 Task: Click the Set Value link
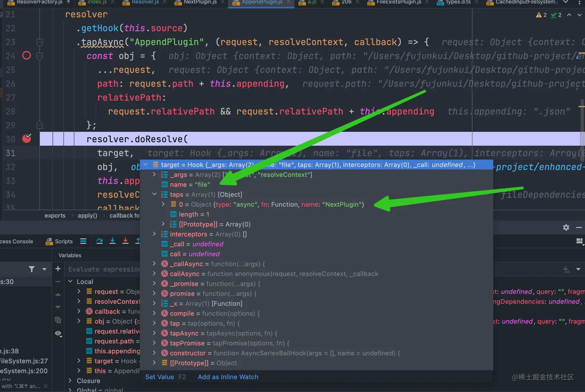click(x=159, y=377)
